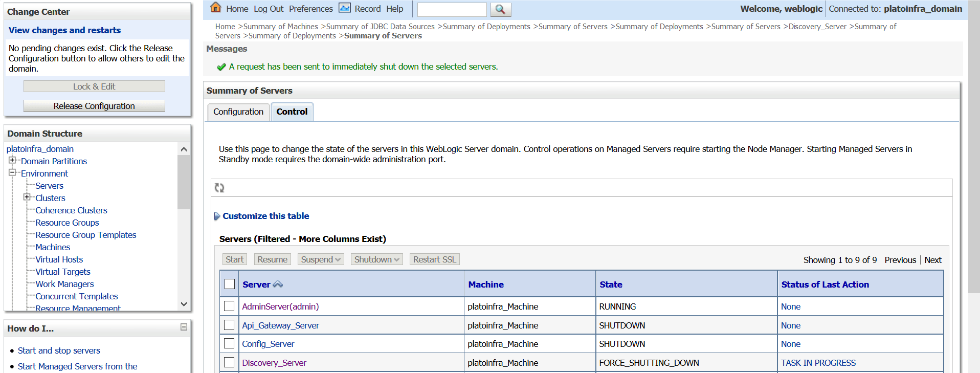Open the Shutdown dropdown

click(377, 259)
